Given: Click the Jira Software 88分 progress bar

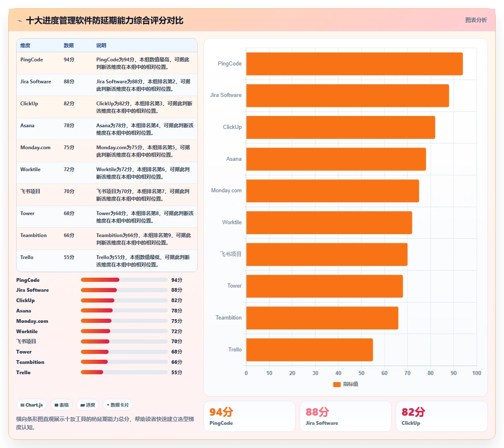Looking at the screenshot, I should (124, 290).
